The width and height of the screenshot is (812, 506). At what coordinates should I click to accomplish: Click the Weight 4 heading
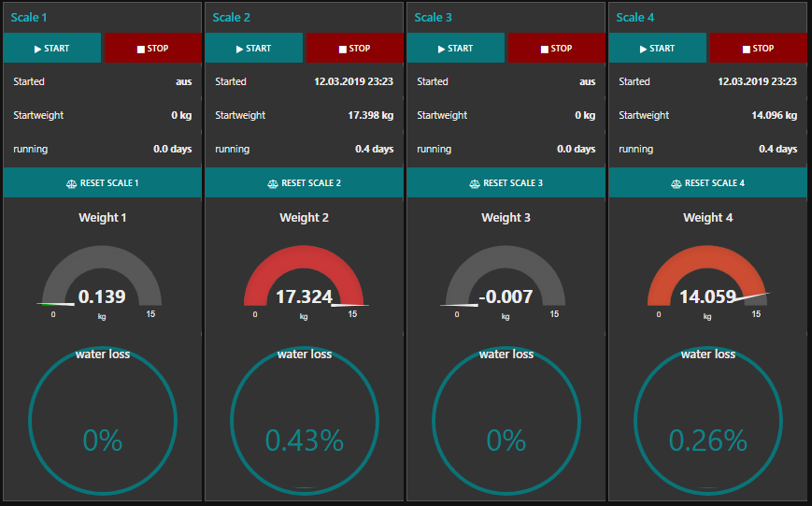(708, 218)
